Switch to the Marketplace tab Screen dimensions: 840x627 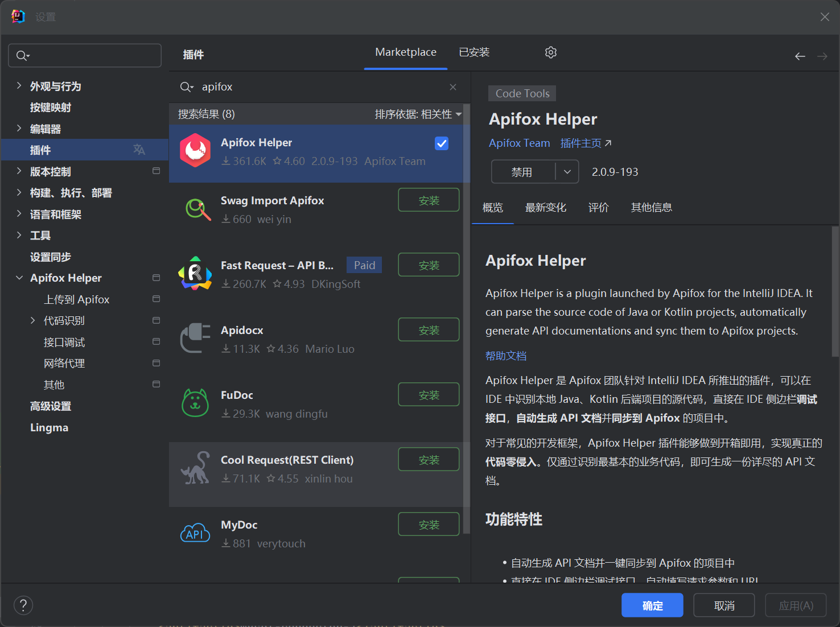(x=406, y=52)
